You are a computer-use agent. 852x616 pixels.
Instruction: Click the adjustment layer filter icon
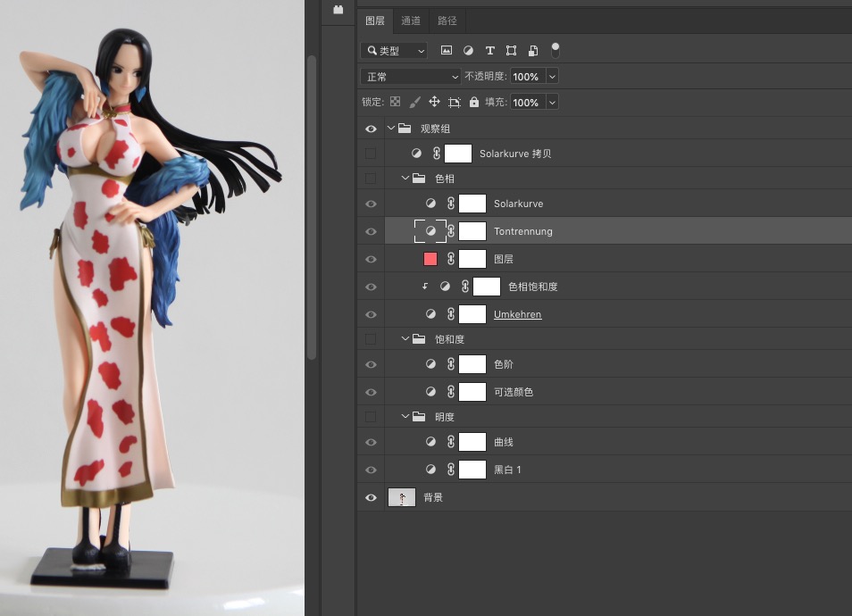tap(468, 51)
